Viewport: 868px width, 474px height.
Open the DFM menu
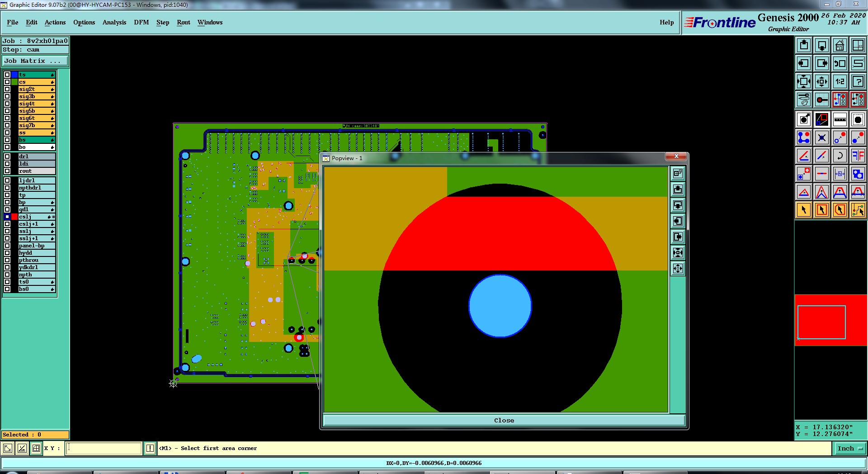tap(142, 22)
